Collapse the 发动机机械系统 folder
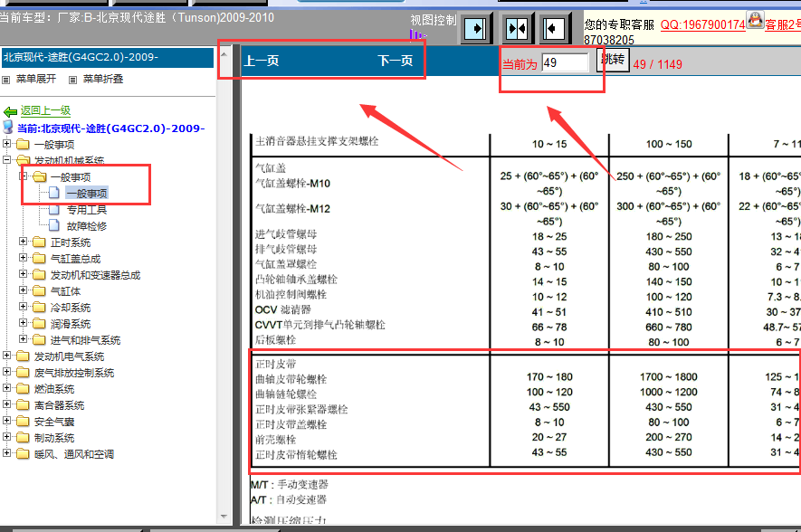 6,159
